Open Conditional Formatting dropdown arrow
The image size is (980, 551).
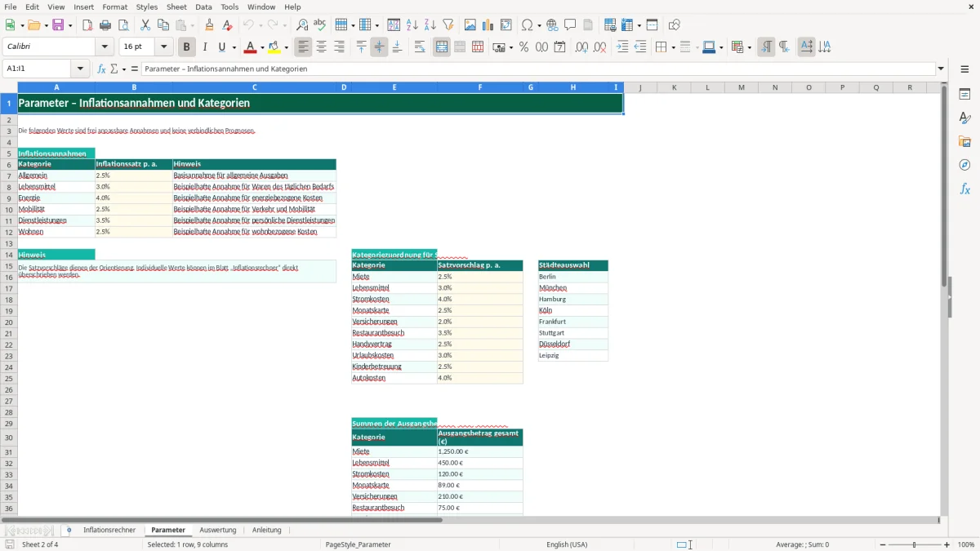[749, 48]
